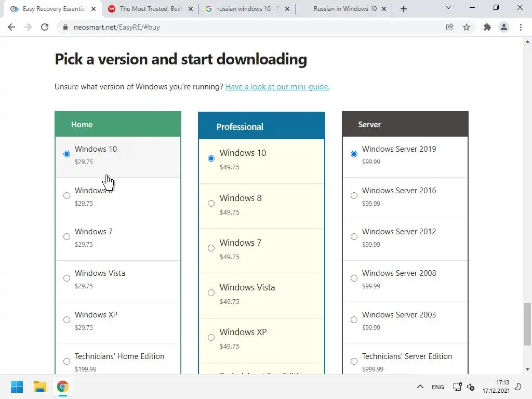Open the Extensions puzzle icon
The width and height of the screenshot is (532, 399).
pos(487,27)
